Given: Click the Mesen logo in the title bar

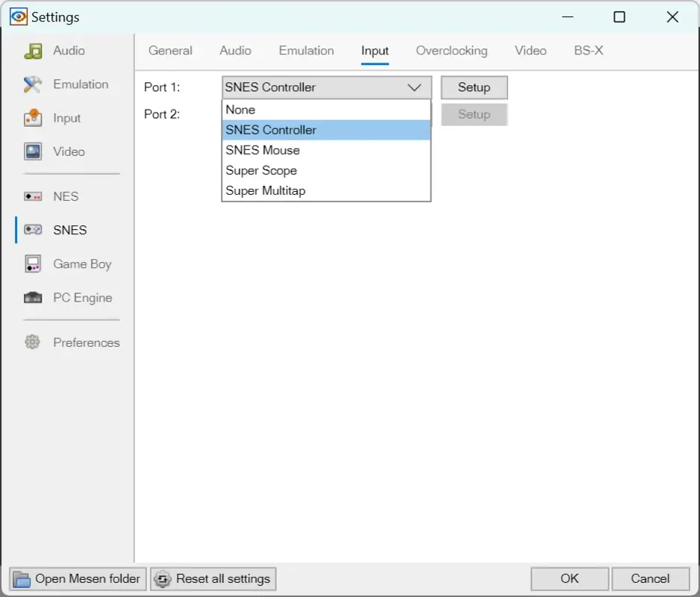Looking at the screenshot, I should click(19, 16).
